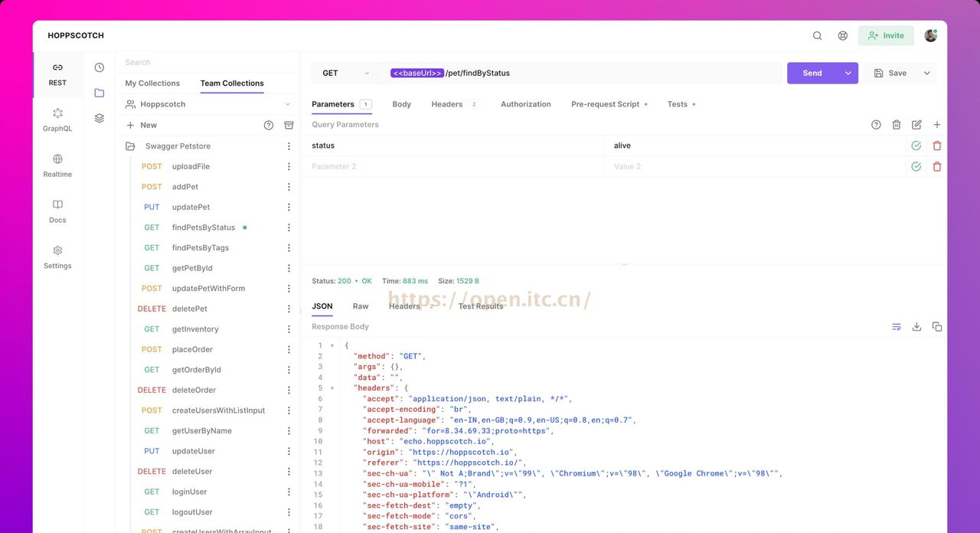Create new collection with New
Viewport: 980px width, 533px height.
point(142,125)
